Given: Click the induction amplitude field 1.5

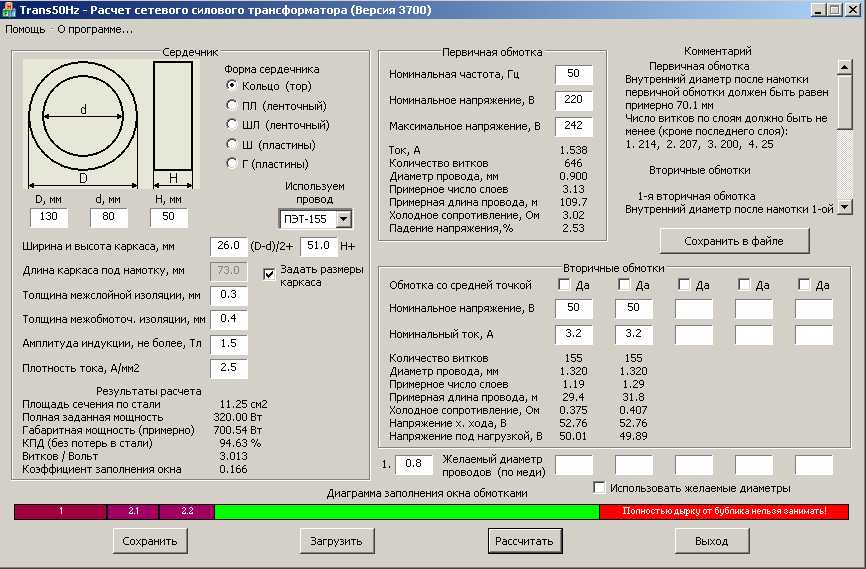Looking at the screenshot, I should pyautogui.click(x=229, y=344).
